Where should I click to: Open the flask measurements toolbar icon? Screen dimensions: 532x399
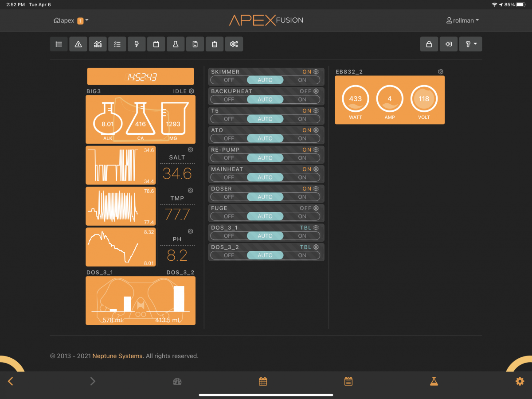click(176, 44)
